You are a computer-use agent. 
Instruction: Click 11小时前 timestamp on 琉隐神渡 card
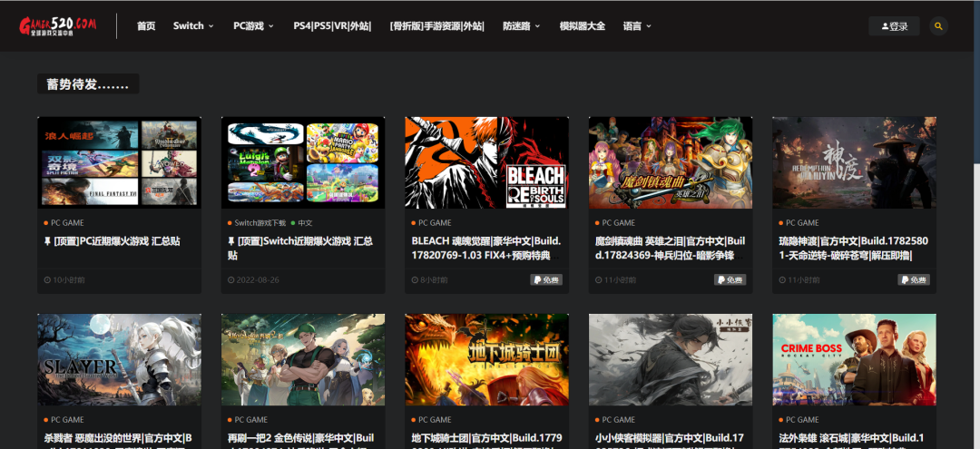pyautogui.click(x=799, y=280)
